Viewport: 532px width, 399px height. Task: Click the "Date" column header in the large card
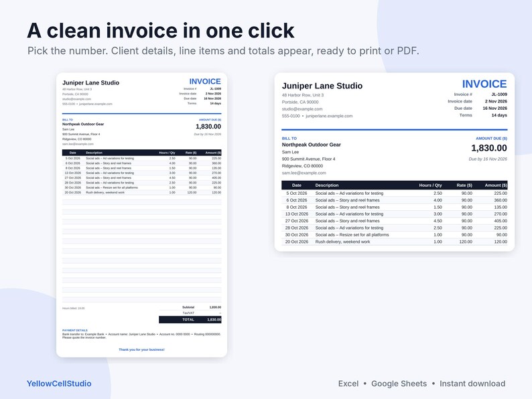click(297, 185)
